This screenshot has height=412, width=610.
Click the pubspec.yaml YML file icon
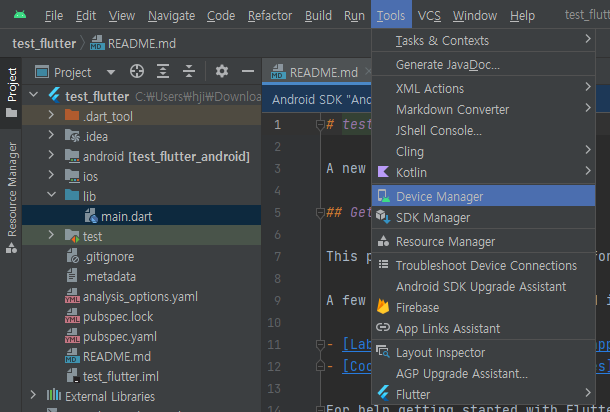72,336
